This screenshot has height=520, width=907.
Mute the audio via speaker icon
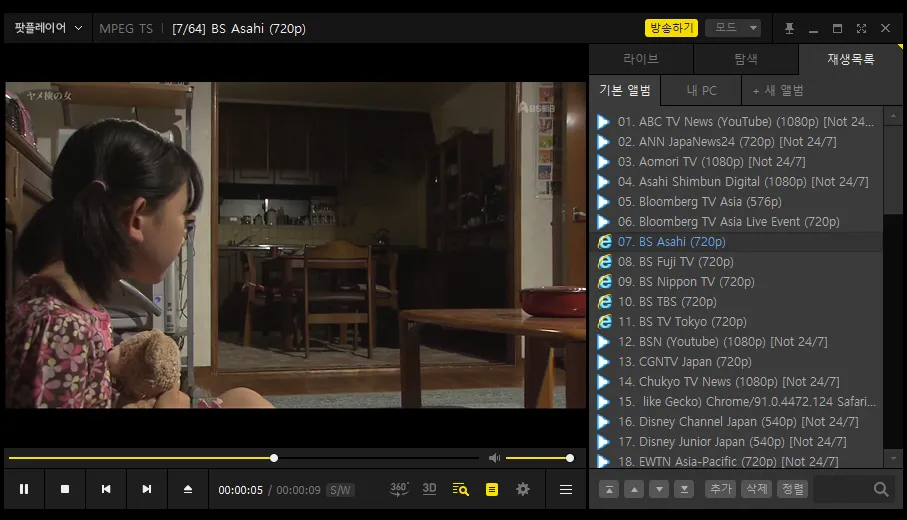(x=494, y=458)
